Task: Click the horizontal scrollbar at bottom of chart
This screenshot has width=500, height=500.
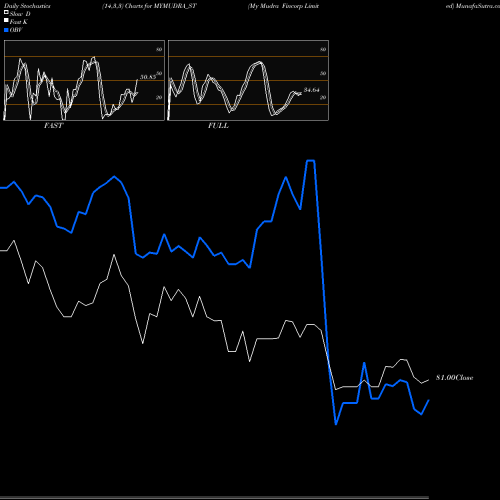Action: coord(214,498)
